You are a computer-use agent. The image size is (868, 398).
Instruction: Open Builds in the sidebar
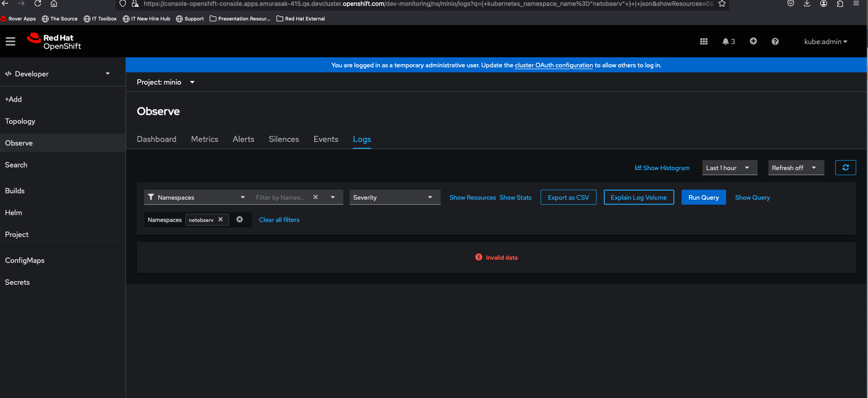click(63, 191)
